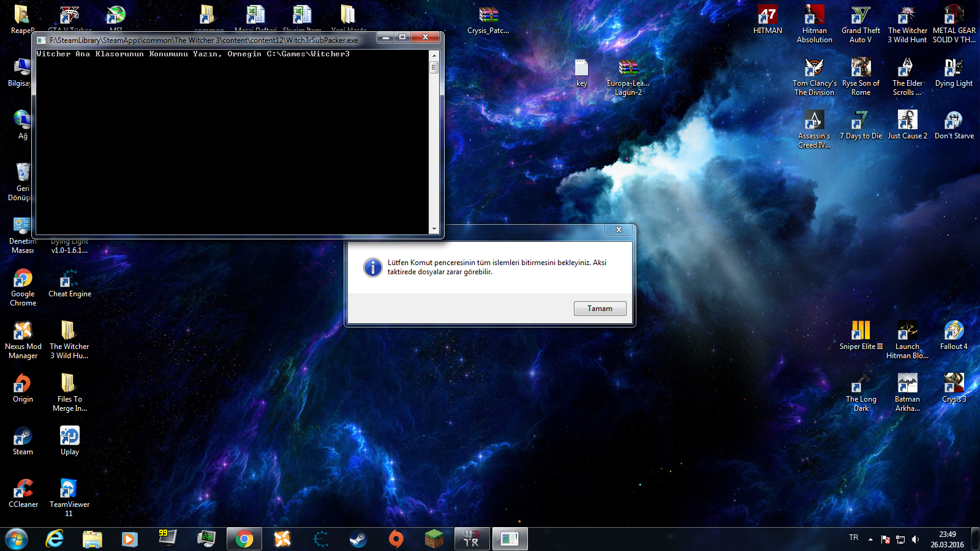Open Uplay desktop shortcut
The image size is (980, 551).
click(69, 441)
